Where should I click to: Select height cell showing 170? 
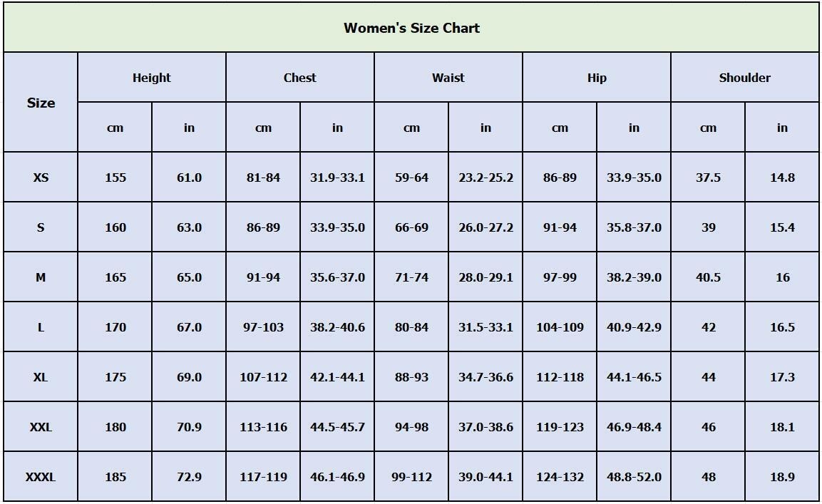point(115,327)
